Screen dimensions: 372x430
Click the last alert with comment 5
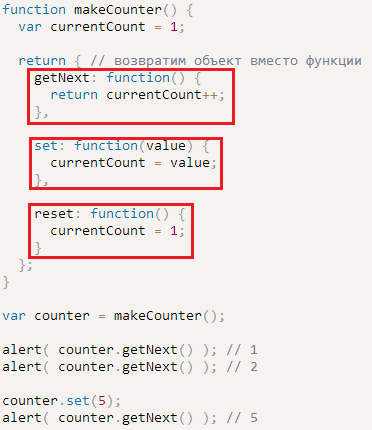[130, 418]
